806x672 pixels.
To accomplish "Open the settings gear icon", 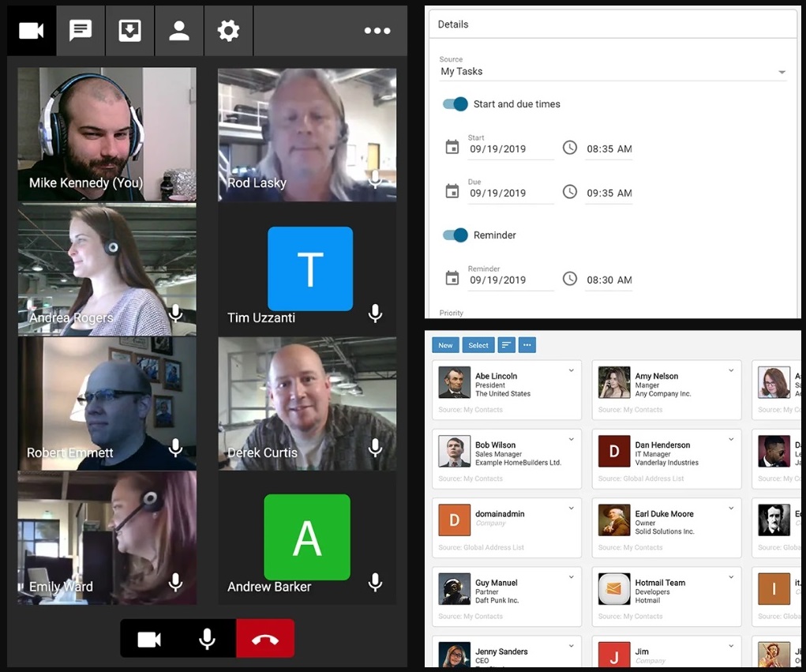I will pos(228,31).
